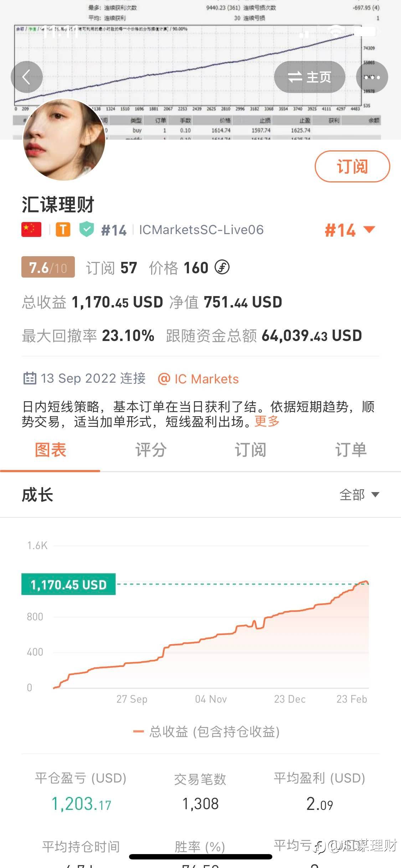Viewport: 401px width, 868px height.
Task: Open the 订单 tab
Action: click(x=350, y=450)
